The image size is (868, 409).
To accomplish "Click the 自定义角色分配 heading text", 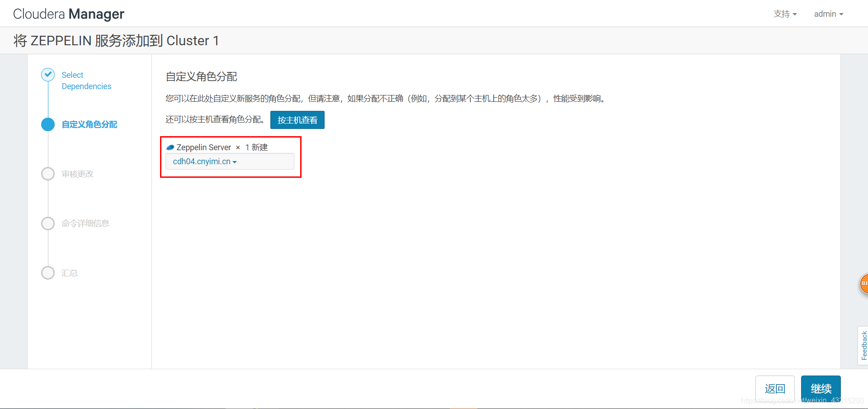I will [202, 77].
